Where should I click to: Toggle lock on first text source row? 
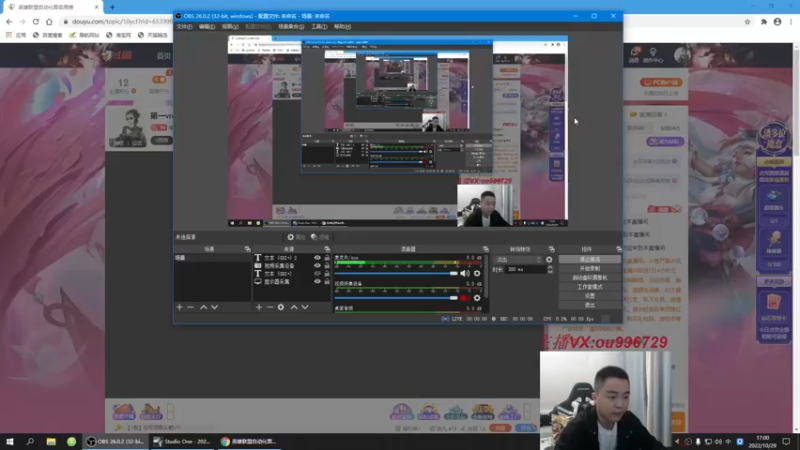[x=327, y=258]
